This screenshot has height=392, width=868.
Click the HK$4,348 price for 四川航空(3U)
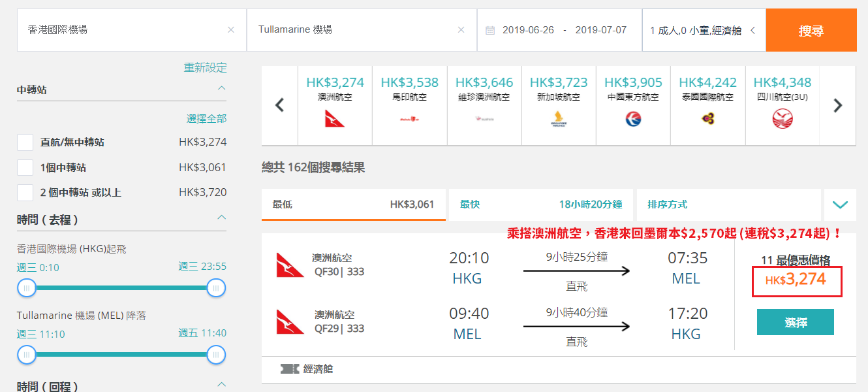[x=783, y=83]
